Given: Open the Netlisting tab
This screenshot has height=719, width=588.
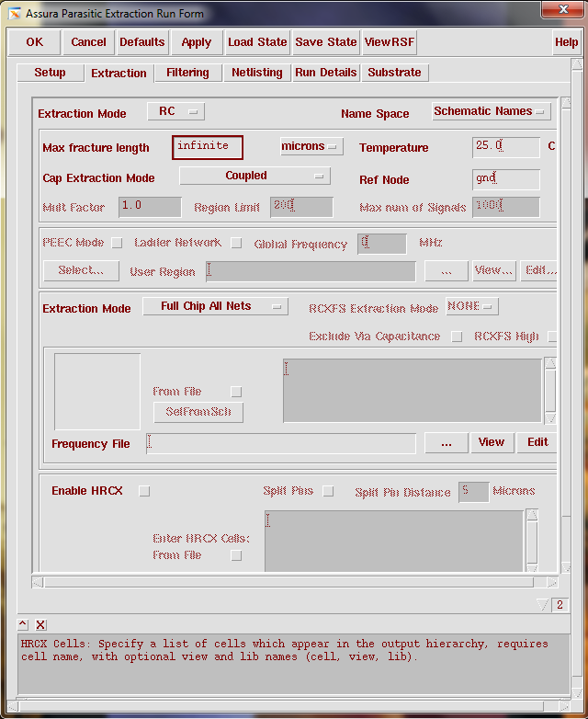Looking at the screenshot, I should [256, 73].
